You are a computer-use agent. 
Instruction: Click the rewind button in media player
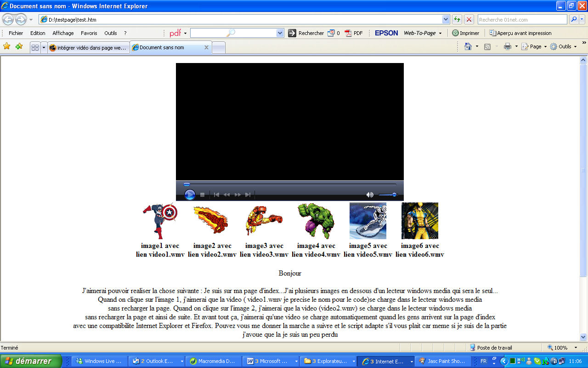coord(226,195)
